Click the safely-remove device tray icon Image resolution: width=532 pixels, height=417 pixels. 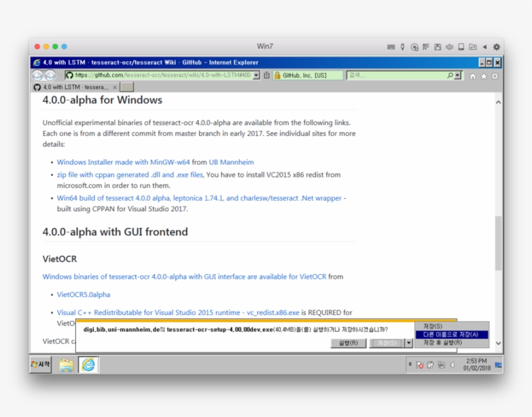pos(430,365)
